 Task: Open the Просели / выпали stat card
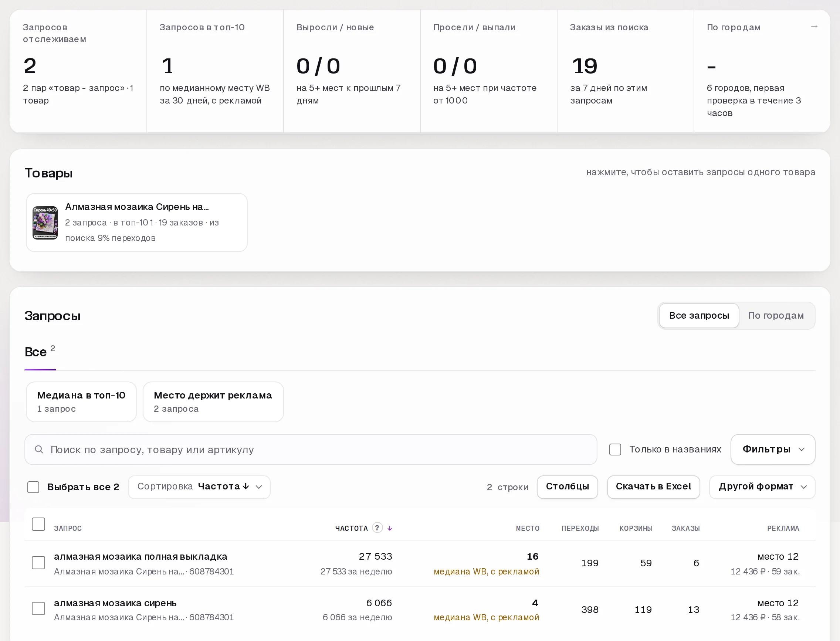point(488,71)
